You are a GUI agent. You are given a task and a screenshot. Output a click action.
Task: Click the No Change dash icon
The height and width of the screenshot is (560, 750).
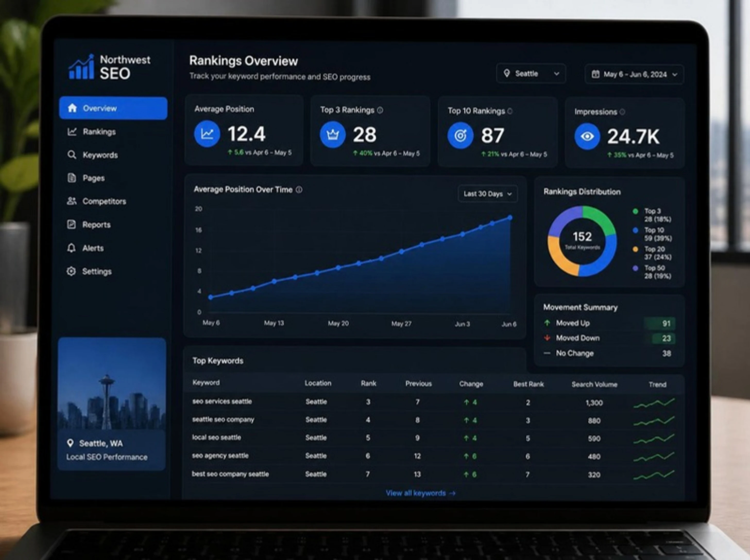(547, 353)
